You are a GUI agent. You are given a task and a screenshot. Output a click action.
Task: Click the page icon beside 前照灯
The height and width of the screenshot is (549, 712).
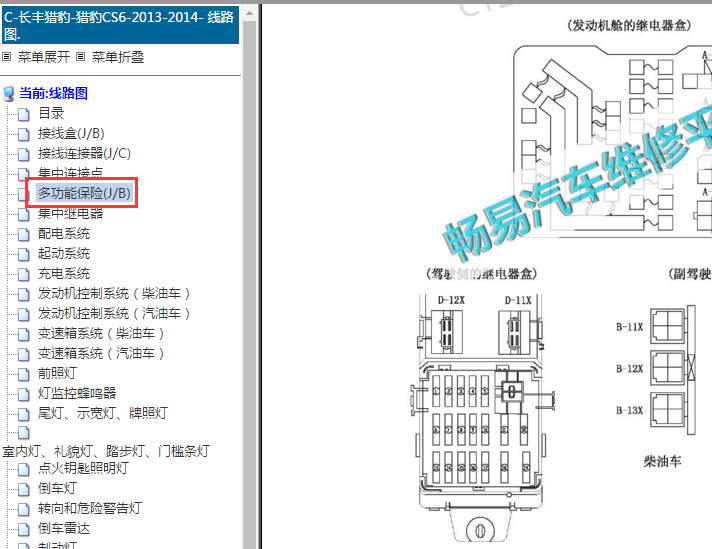click(x=24, y=374)
